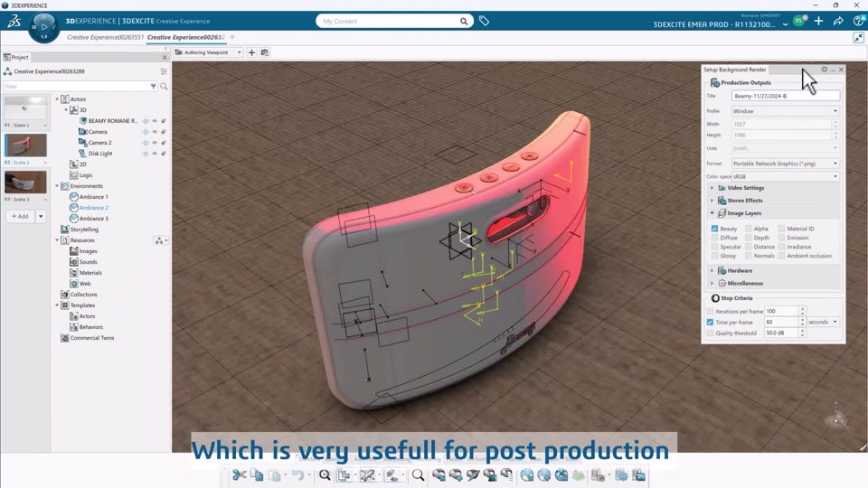Click the 3DEXPERIENCE compass play button

(x=43, y=26)
